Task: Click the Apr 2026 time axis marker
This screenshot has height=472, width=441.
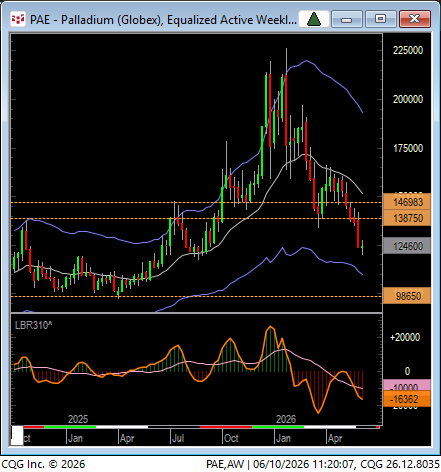Action: (335, 438)
